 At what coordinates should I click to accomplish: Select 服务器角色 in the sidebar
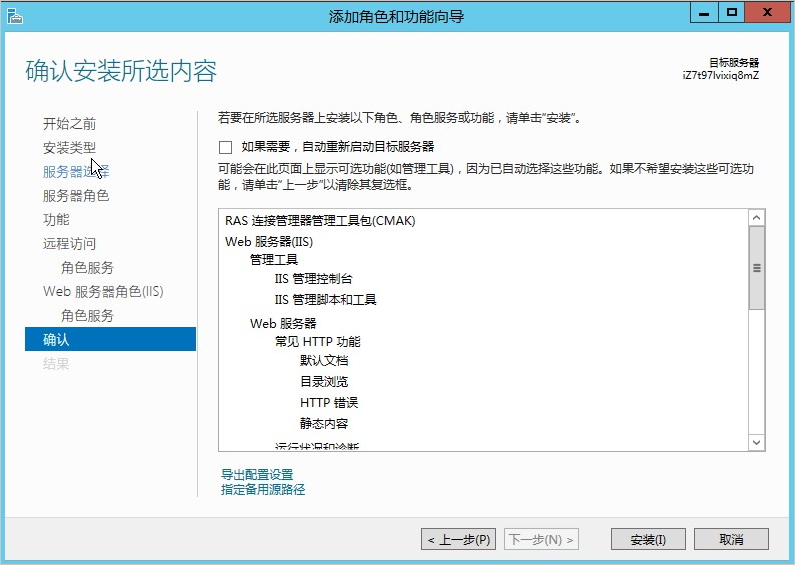click(x=75, y=196)
